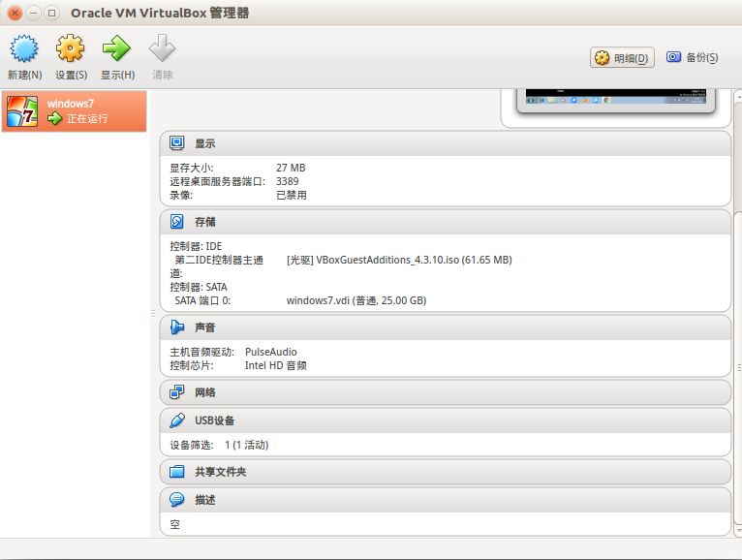Click the Network (网络) section icon

tap(177, 392)
